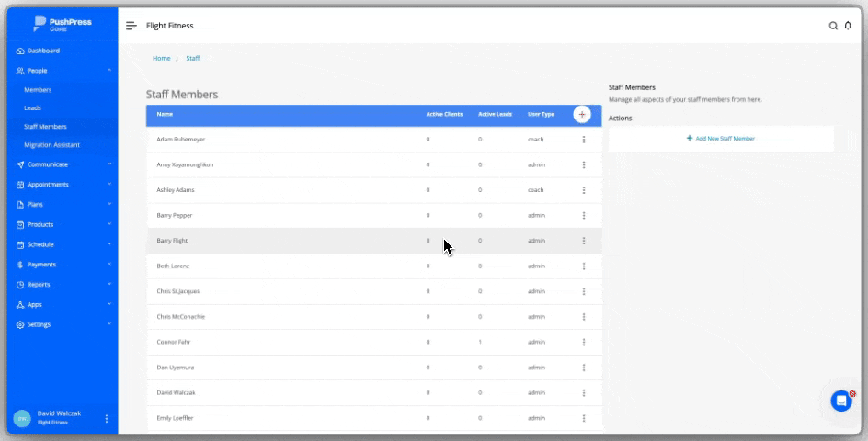Open three-dot menu for Ashley Adams
The image size is (868, 441).
(x=583, y=190)
